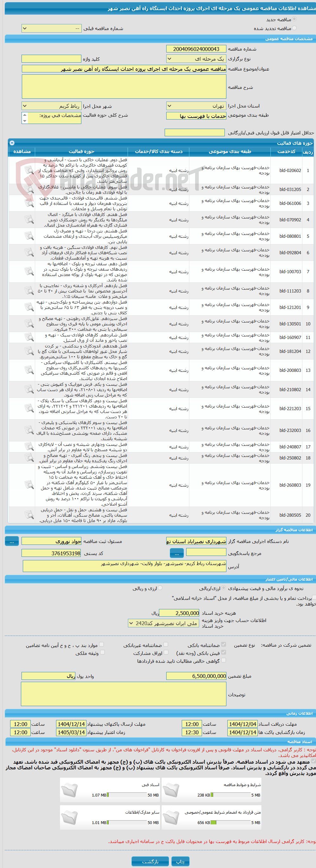The width and height of the screenshot is (316, 868).
Task: Click the دسته بندی کالا/خدمات column header
Action: pyautogui.click(x=159, y=152)
